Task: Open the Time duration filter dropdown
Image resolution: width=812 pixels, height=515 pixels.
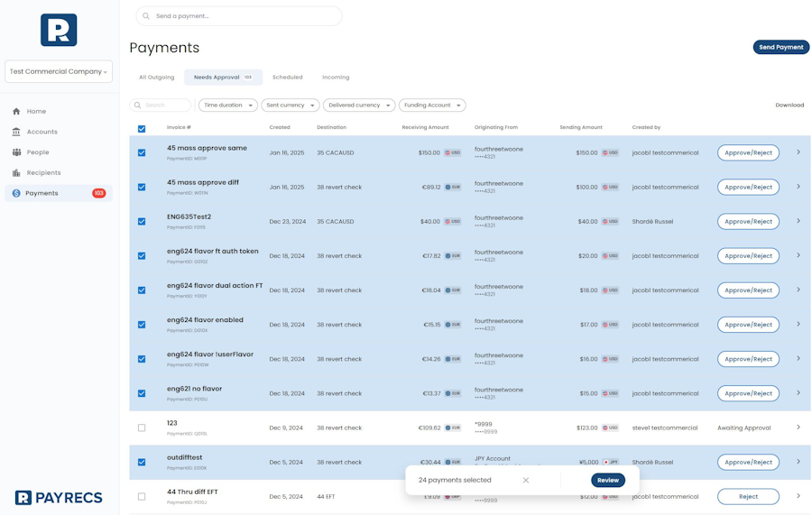Action: [x=227, y=106]
